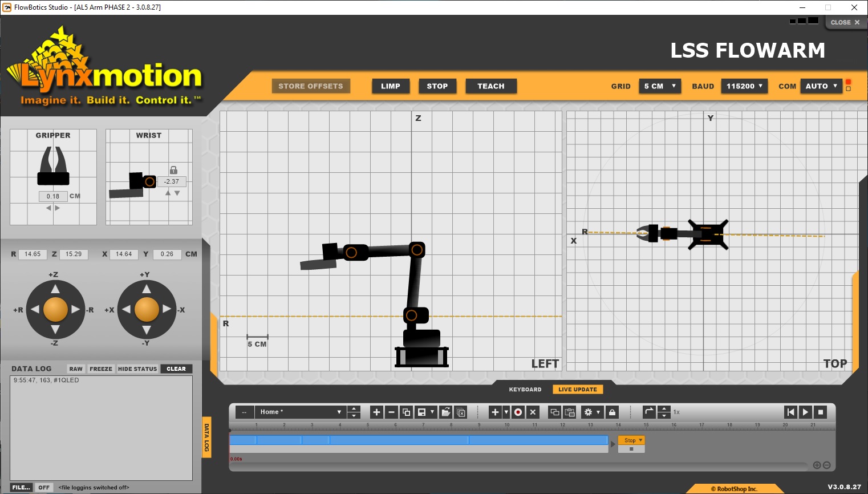The height and width of the screenshot is (494, 868).
Task: Toggle file logging with the OFF button
Action: pyautogui.click(x=44, y=488)
